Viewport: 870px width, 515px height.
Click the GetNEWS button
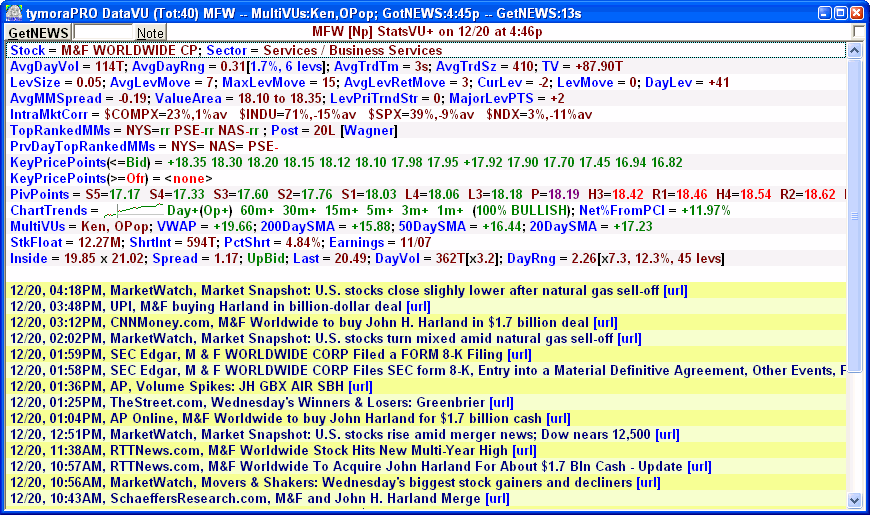[38, 33]
